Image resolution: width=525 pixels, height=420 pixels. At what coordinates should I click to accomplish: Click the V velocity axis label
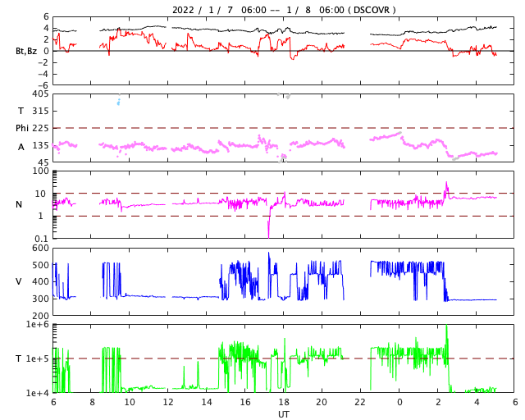point(19,281)
